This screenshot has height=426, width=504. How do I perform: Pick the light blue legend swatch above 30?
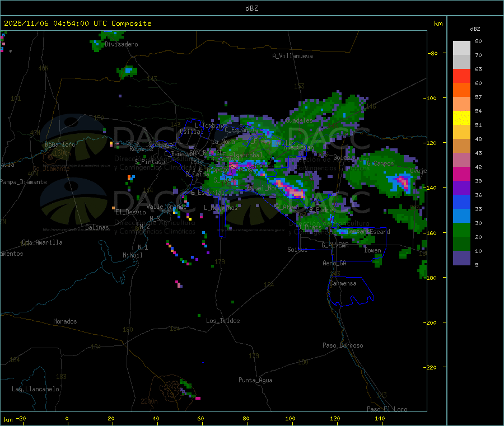[461, 216]
